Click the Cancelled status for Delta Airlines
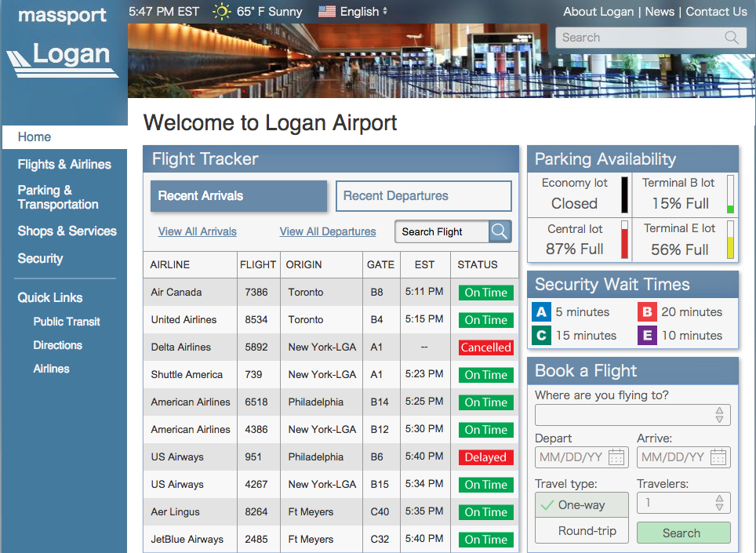 click(485, 347)
